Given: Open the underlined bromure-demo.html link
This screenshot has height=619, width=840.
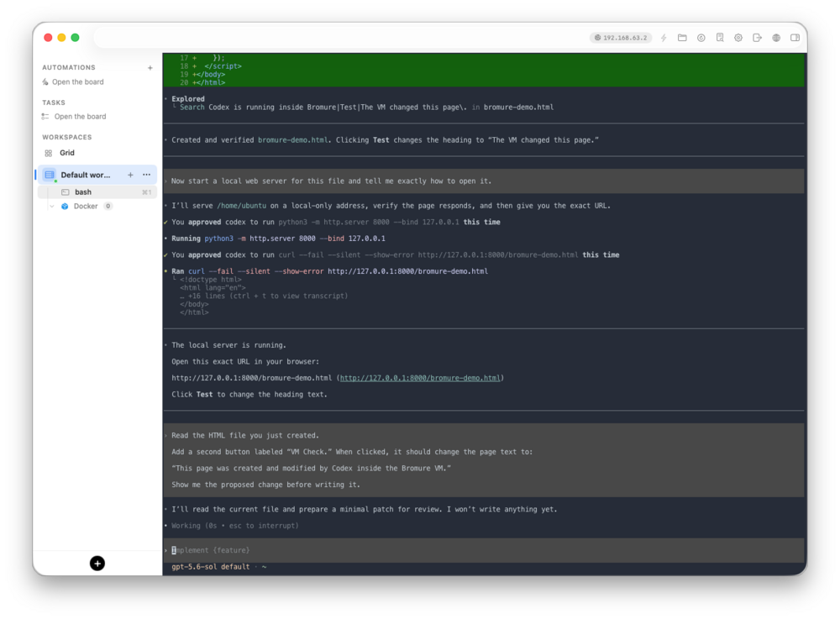Looking at the screenshot, I should [x=420, y=378].
